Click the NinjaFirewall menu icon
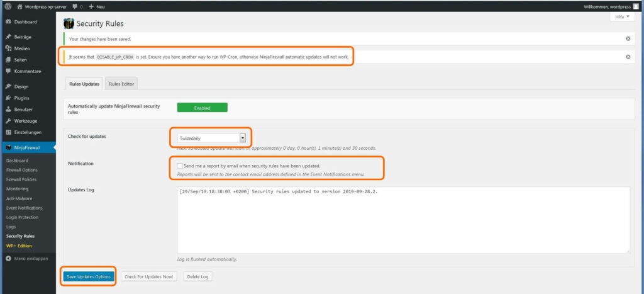 [x=8, y=147]
